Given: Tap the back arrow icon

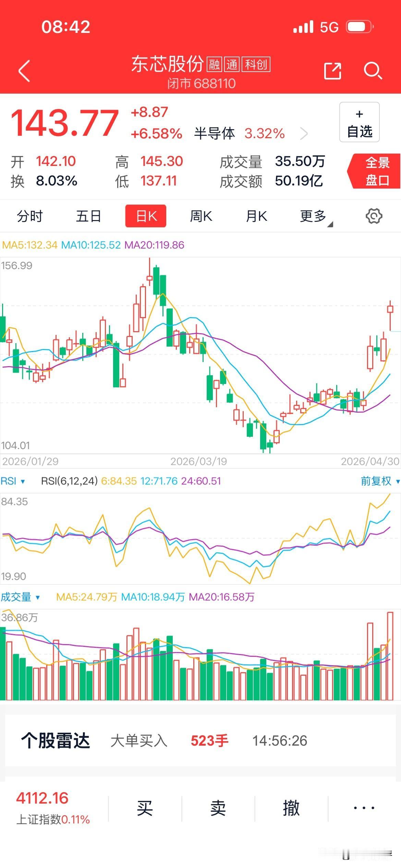Looking at the screenshot, I should (24, 71).
